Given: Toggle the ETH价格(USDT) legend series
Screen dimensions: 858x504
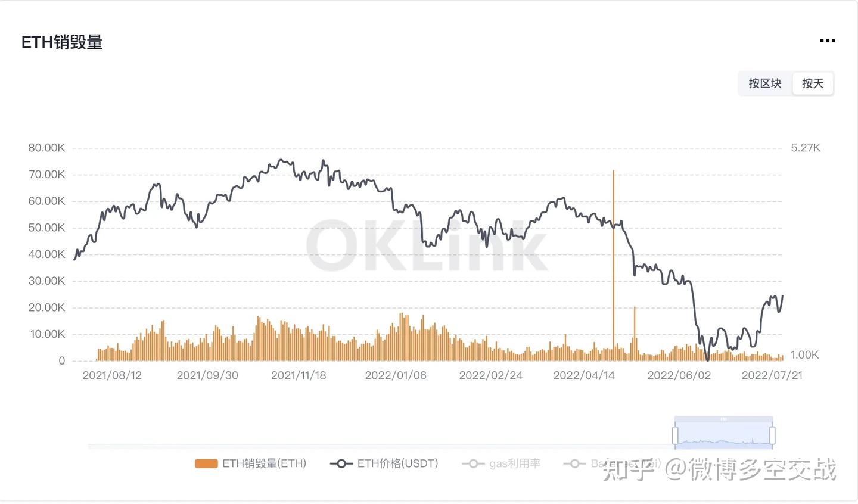Looking at the screenshot, I should pyautogui.click(x=397, y=463).
